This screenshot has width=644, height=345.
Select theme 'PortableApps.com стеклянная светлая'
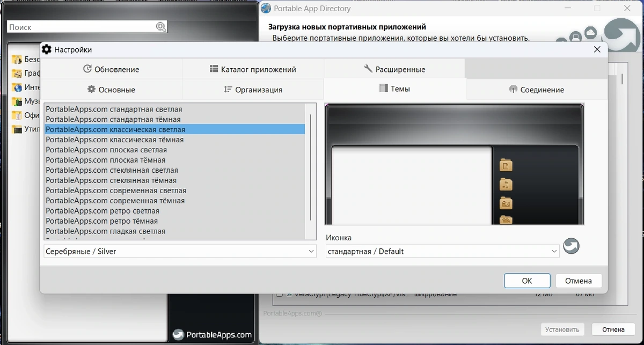pyautogui.click(x=174, y=170)
